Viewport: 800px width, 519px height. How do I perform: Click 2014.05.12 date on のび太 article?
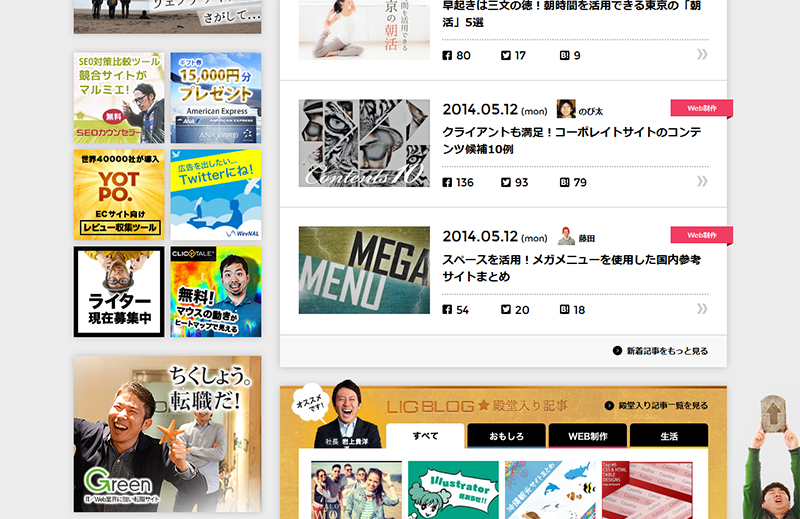pyautogui.click(x=494, y=109)
